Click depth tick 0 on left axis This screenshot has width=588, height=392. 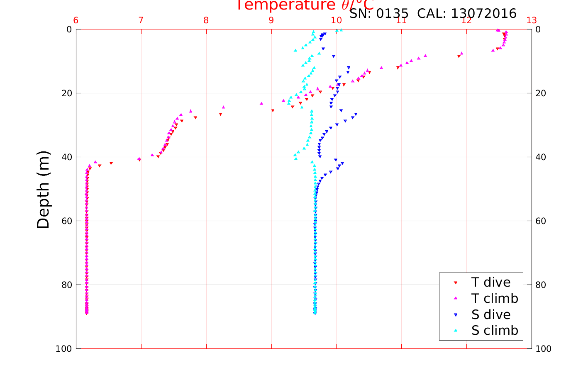pyautogui.click(x=69, y=29)
